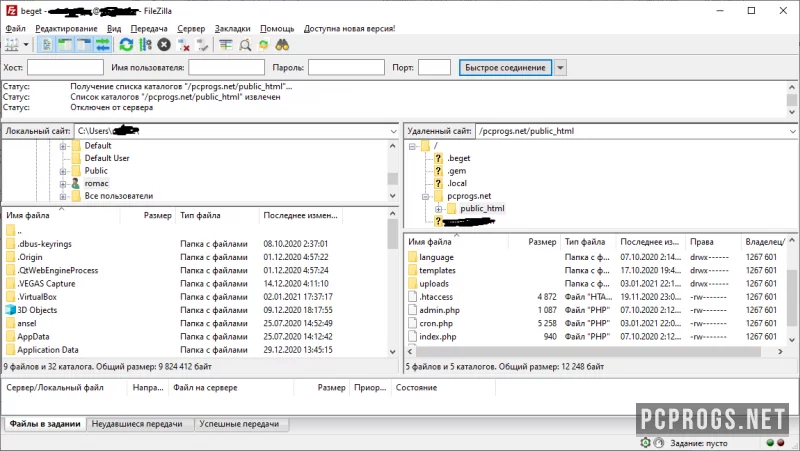Screen dimensions: 800x451
Task: Switch to the Файлы в задании tab
Action: click(x=45, y=424)
